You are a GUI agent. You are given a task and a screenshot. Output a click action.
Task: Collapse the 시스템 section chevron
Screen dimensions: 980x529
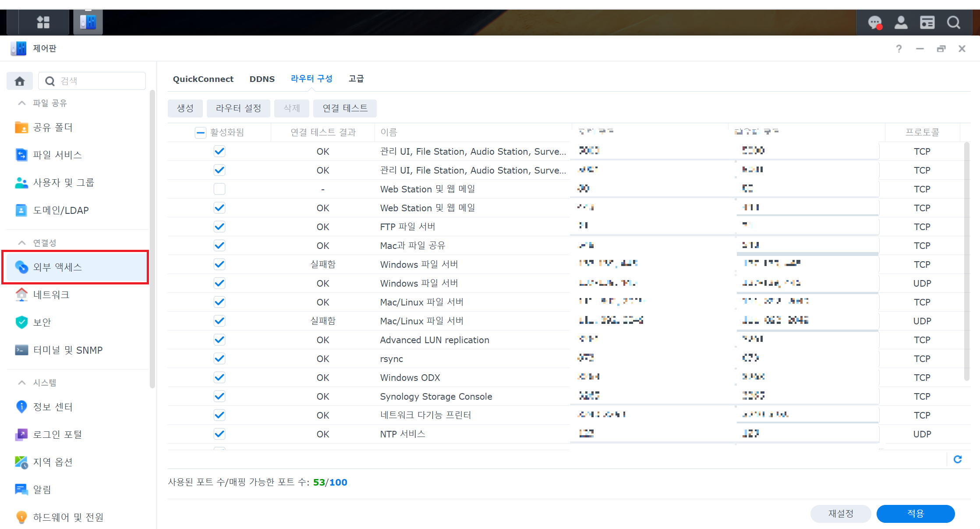[x=21, y=383]
